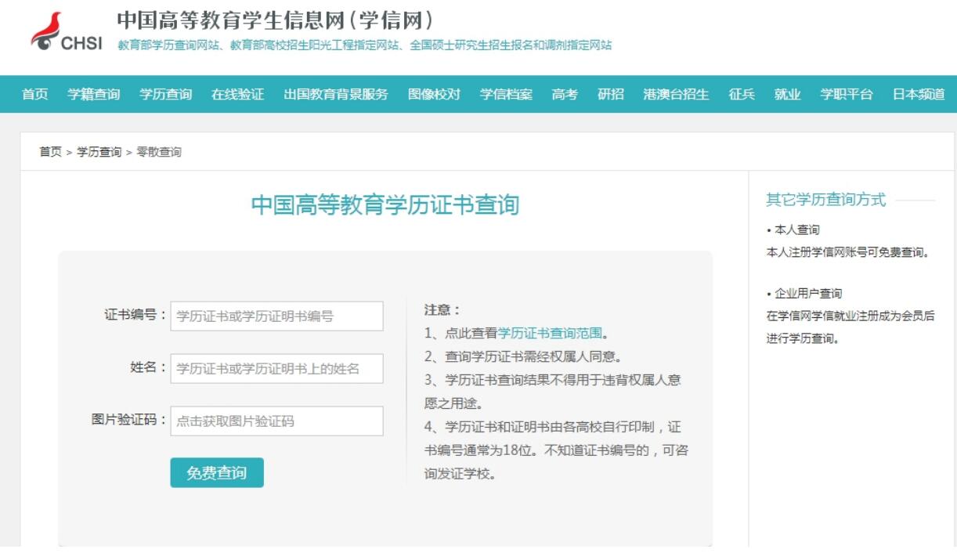Image resolution: width=957 pixels, height=560 pixels.
Task: Open 在线验证 menu item
Action: 237,94
